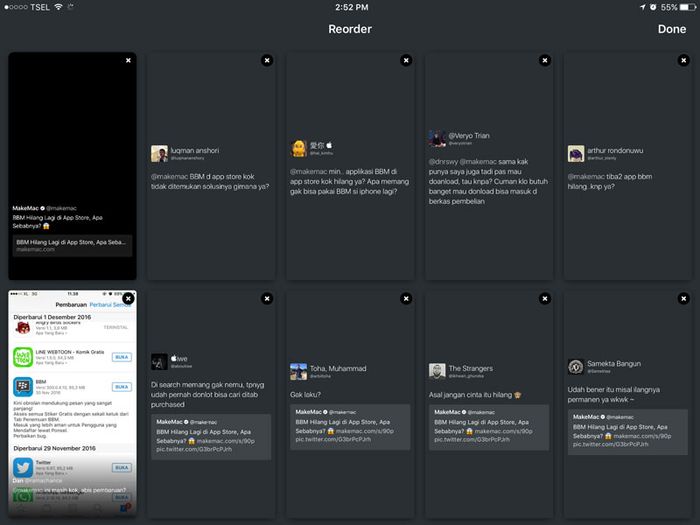700x525 pixels.
Task: Tap 'Diperbarui 1 Desember 2016' heading
Action: 52,317
